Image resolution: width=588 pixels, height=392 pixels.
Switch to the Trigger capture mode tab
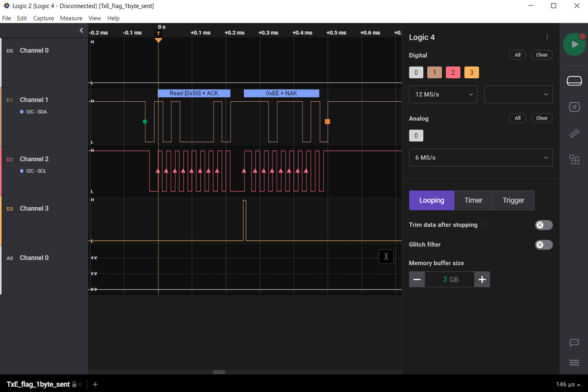tap(513, 200)
